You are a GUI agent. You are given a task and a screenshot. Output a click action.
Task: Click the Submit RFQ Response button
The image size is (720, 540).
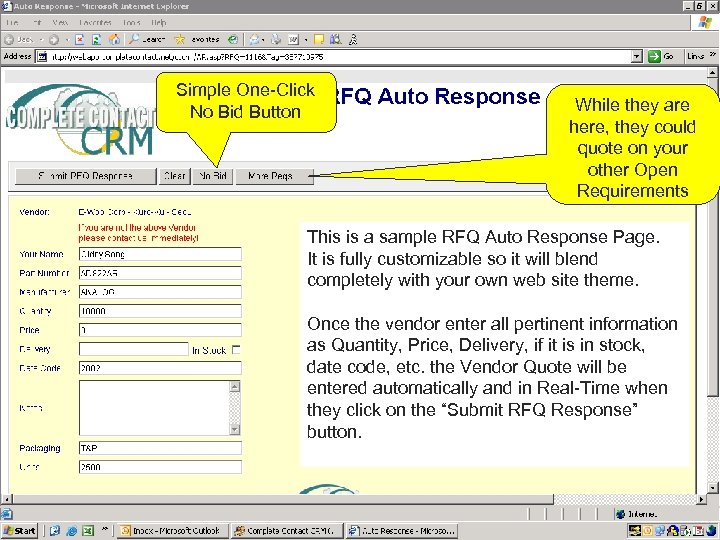(85, 176)
